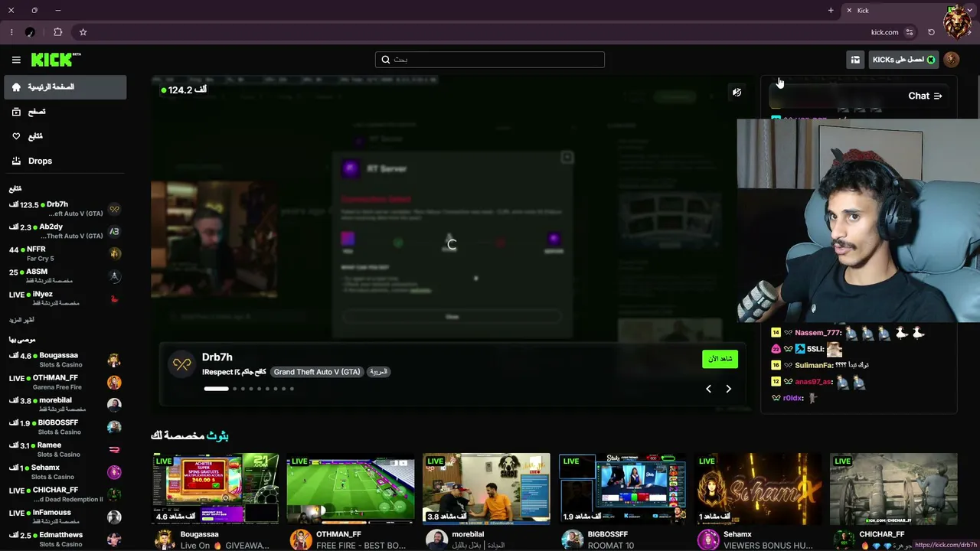The height and width of the screenshot is (551, 980).
Task: Select the Grand Theft Auto V (GTA) tag
Action: 317,372
